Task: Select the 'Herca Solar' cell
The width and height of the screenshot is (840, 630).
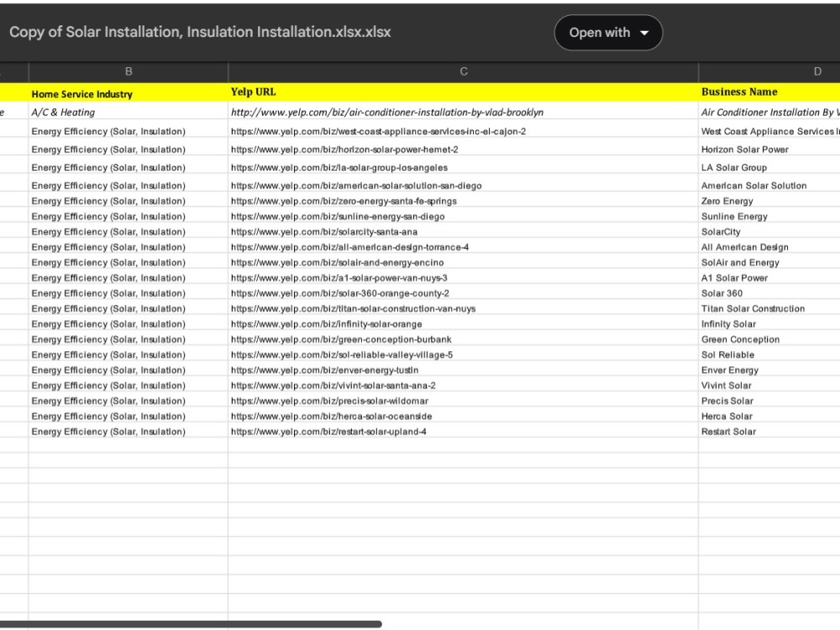Action: coord(769,417)
